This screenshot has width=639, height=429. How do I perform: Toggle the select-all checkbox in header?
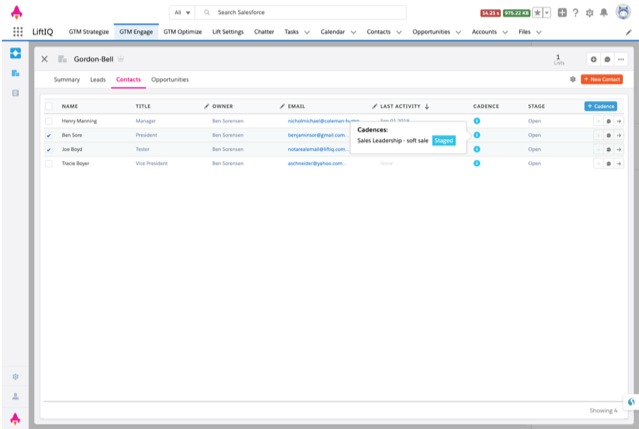(x=49, y=106)
